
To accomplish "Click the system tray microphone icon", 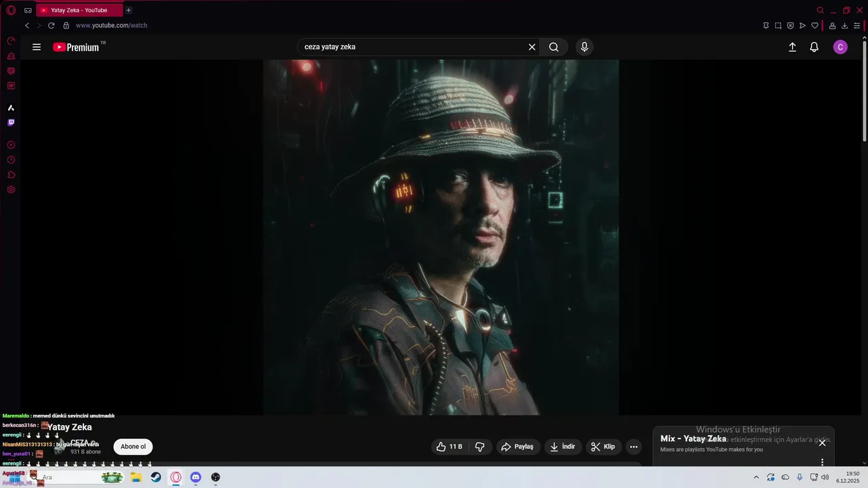I will pyautogui.click(x=800, y=477).
